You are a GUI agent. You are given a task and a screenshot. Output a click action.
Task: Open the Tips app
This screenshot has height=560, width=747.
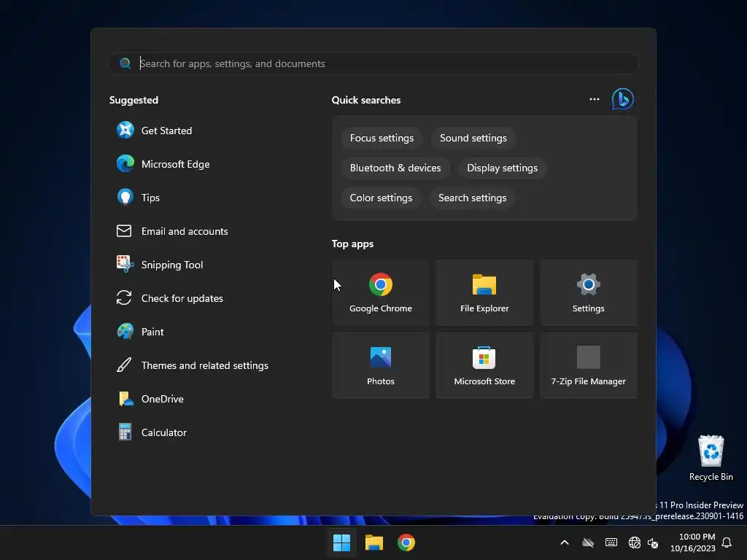click(138, 198)
